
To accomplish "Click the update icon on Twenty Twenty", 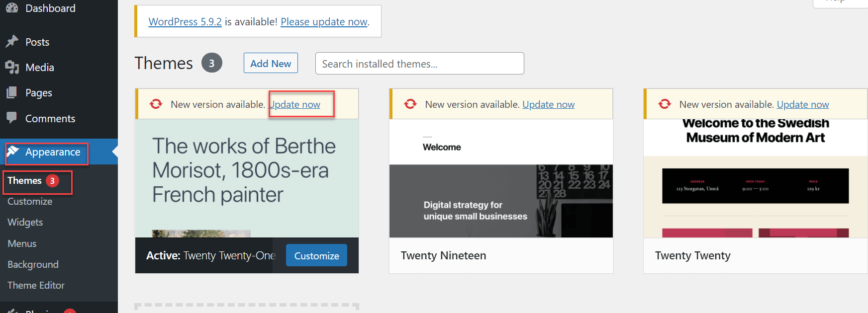I will (x=665, y=104).
